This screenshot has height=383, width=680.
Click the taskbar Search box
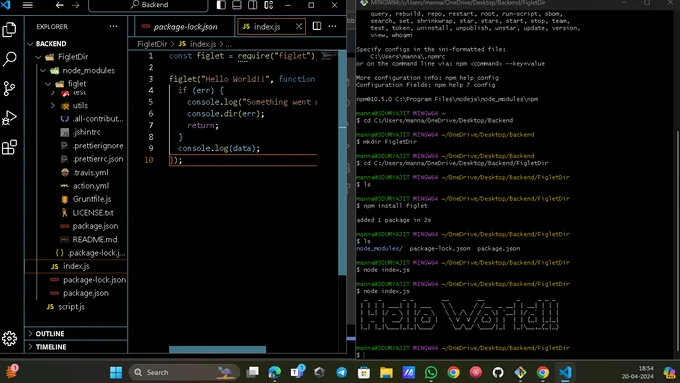pos(184,372)
